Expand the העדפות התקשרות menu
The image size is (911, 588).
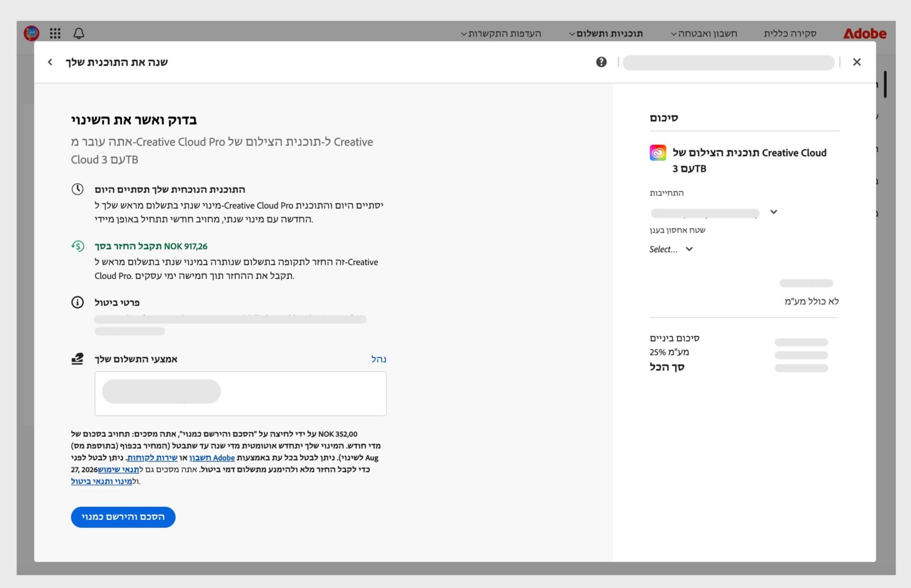click(x=501, y=33)
